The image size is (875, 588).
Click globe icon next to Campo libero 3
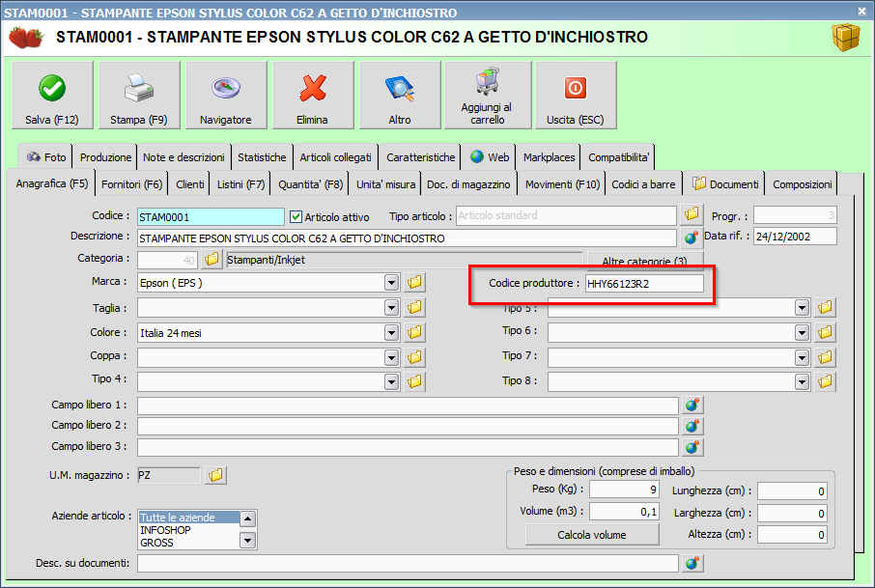click(692, 447)
